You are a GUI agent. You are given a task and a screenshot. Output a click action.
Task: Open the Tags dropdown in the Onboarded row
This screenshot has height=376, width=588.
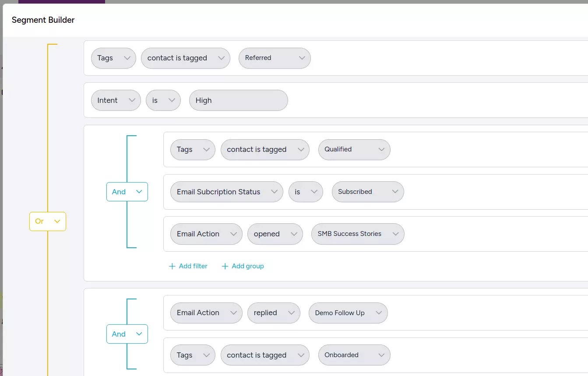coord(193,355)
